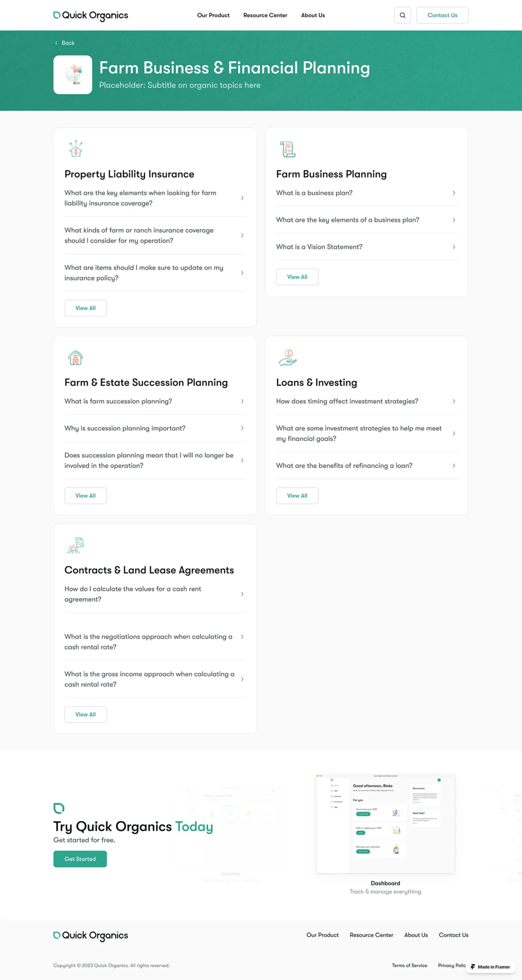This screenshot has height=980, width=522.
Task: Expand 'What are the benefits of refinancing a loan?'
Action: pyautogui.click(x=367, y=466)
